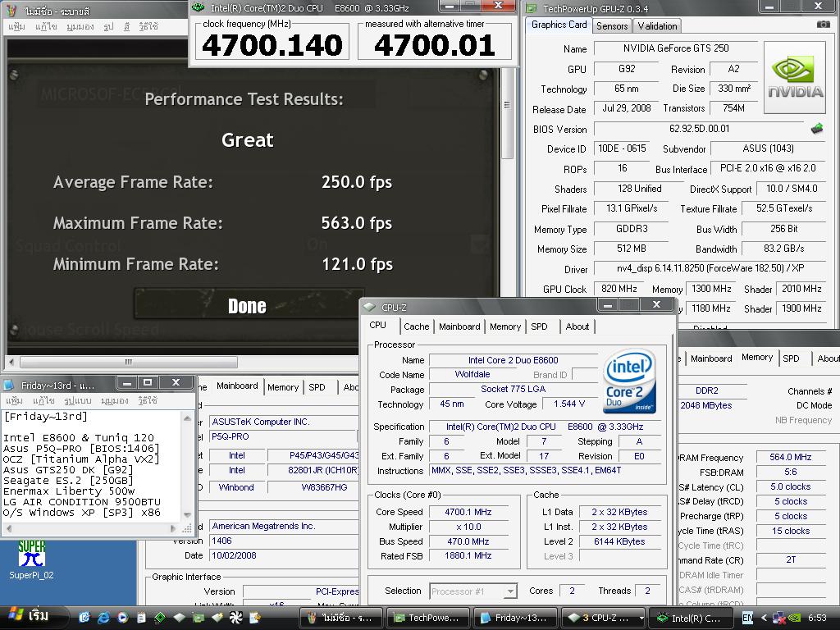Click the Paint window title icon
The height and width of the screenshot is (630, 840).
pyautogui.click(x=12, y=10)
